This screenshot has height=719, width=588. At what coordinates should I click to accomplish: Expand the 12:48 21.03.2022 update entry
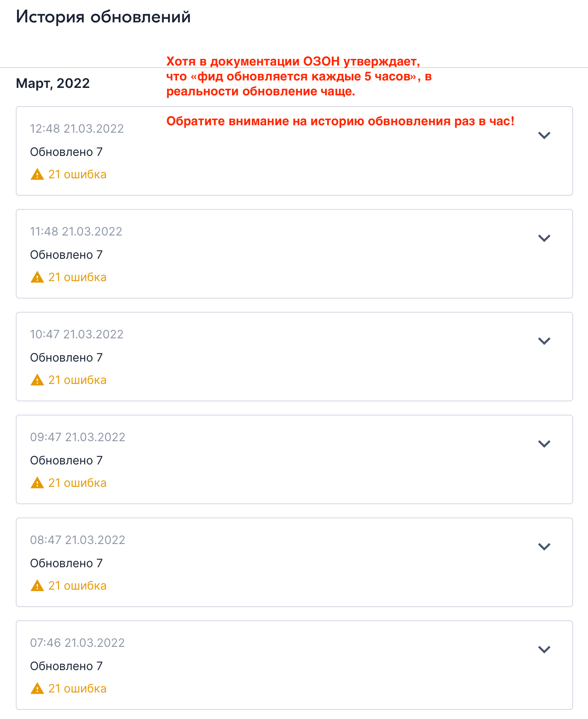[x=544, y=135]
